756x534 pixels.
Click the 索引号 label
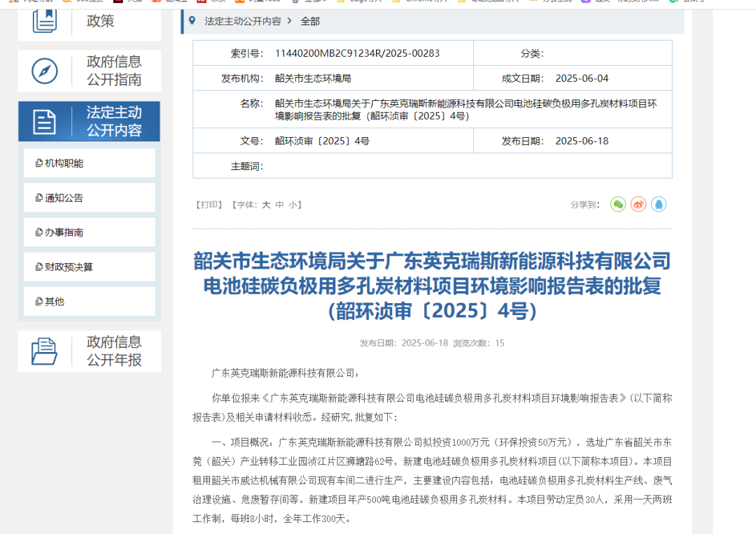pos(247,53)
